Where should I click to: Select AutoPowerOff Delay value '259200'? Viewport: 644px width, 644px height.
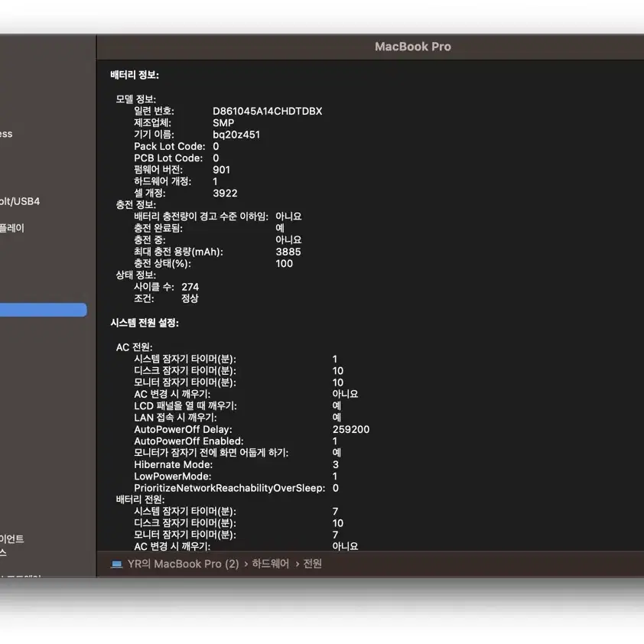[351, 430]
